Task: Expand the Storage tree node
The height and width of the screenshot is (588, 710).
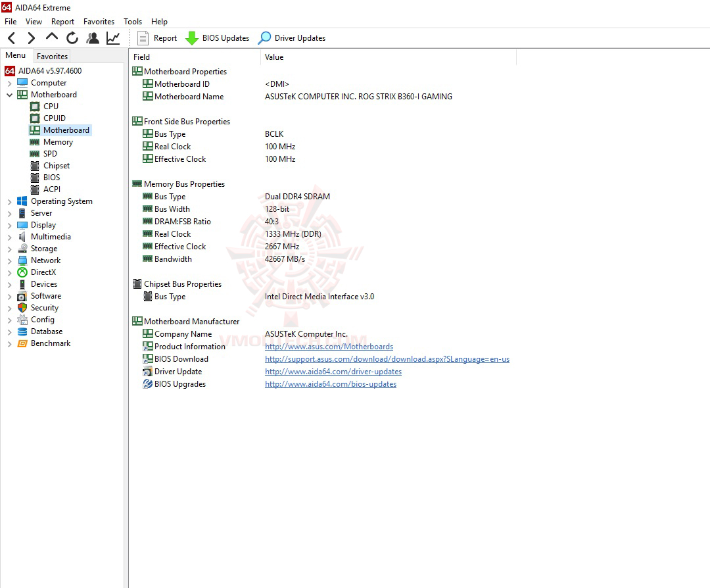Action: click(9, 249)
